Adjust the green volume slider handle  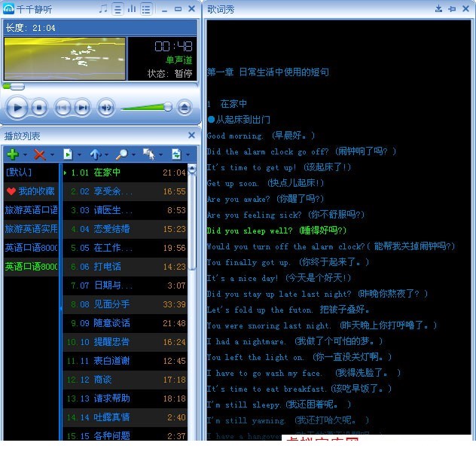[x=167, y=107]
